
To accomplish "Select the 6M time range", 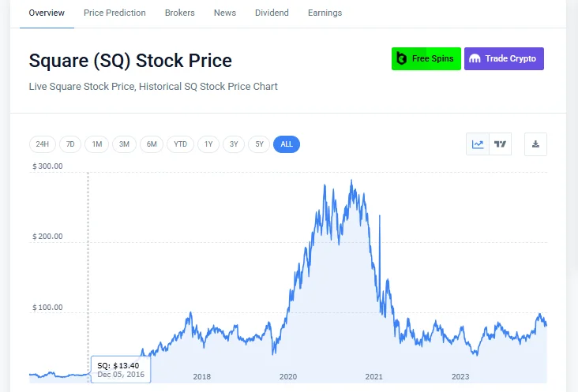I will pyautogui.click(x=152, y=144).
